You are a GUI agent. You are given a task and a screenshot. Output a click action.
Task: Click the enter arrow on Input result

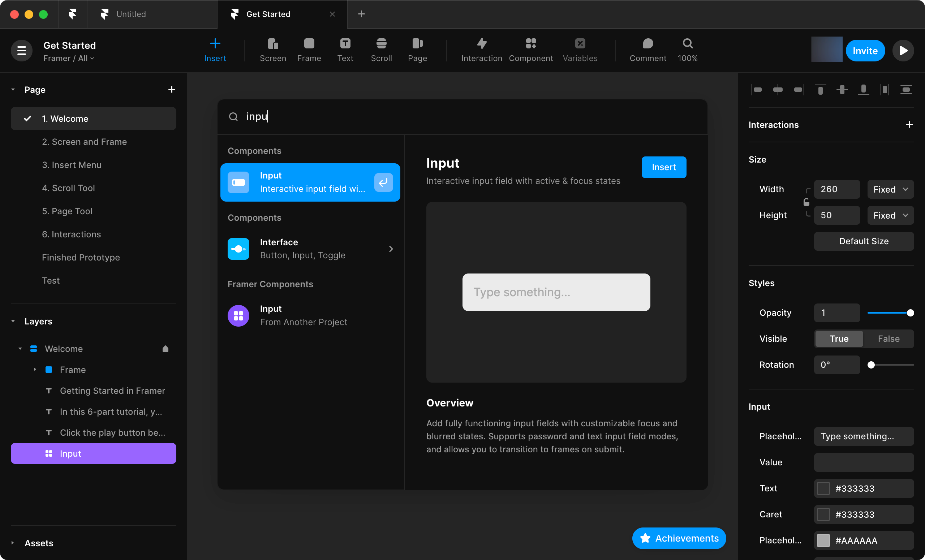pyautogui.click(x=383, y=182)
